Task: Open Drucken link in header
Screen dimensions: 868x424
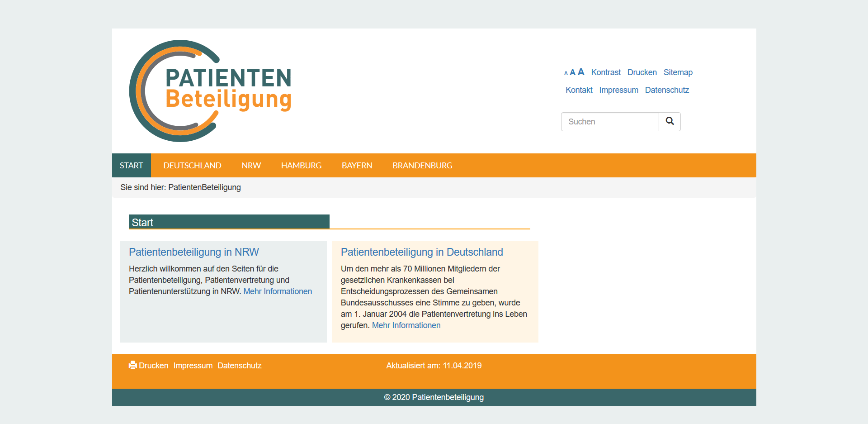Action: click(x=642, y=72)
